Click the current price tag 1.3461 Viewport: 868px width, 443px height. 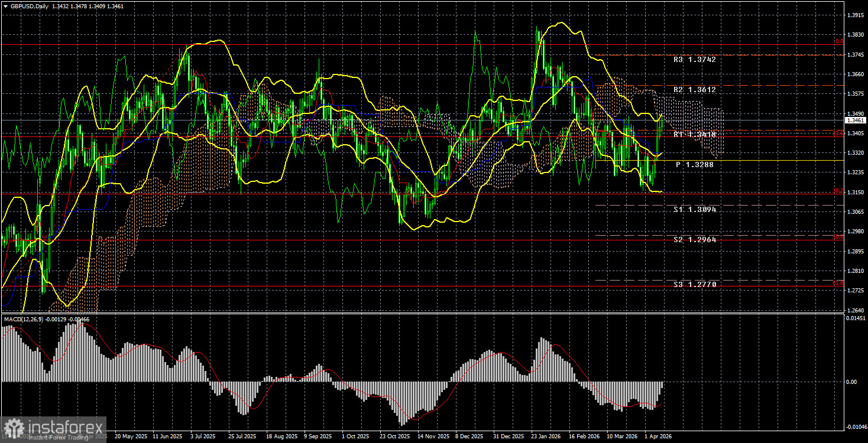coord(855,120)
